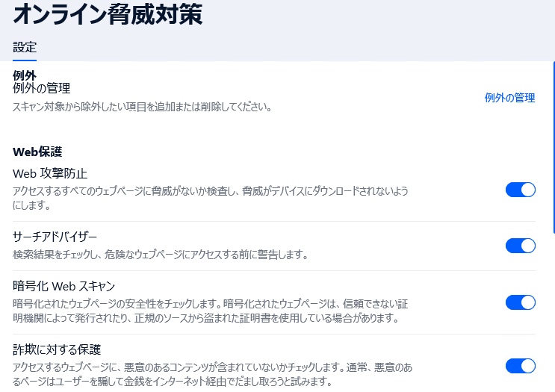Click the オンライン脅威対策 page title
Viewport: 555px width, 392px height.
click(x=108, y=14)
